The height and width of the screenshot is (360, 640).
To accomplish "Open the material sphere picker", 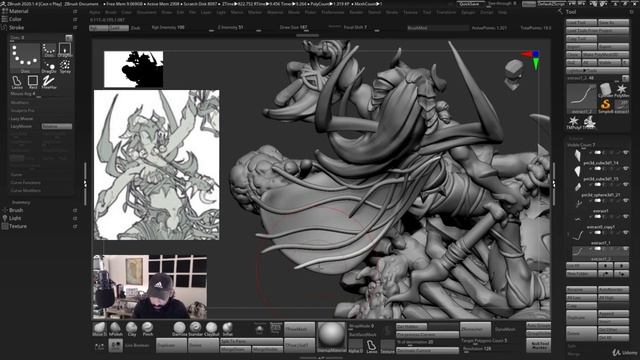I will pyautogui.click(x=331, y=336).
